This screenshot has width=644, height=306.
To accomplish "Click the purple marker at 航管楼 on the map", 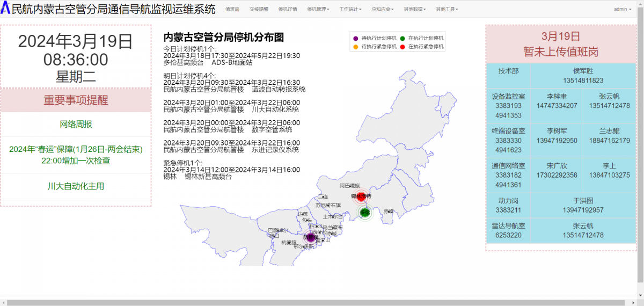I will coord(310,237).
